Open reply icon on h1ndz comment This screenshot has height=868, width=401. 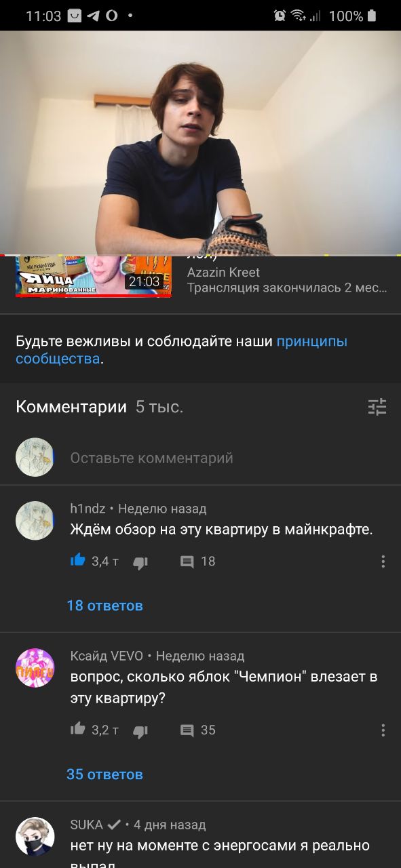187,561
